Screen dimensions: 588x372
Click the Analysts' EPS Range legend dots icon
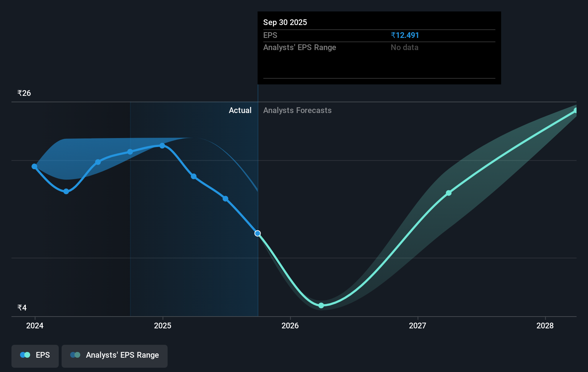pos(75,355)
